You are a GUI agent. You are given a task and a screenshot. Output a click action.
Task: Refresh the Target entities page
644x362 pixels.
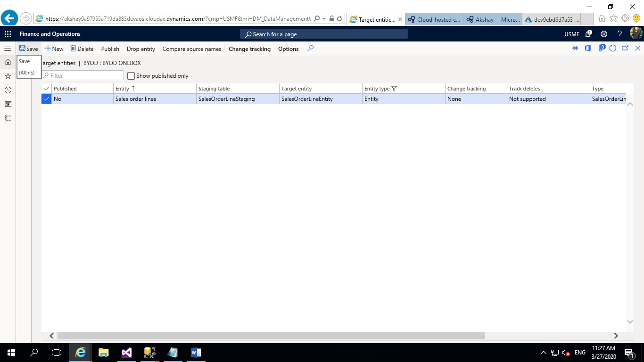[x=613, y=48]
